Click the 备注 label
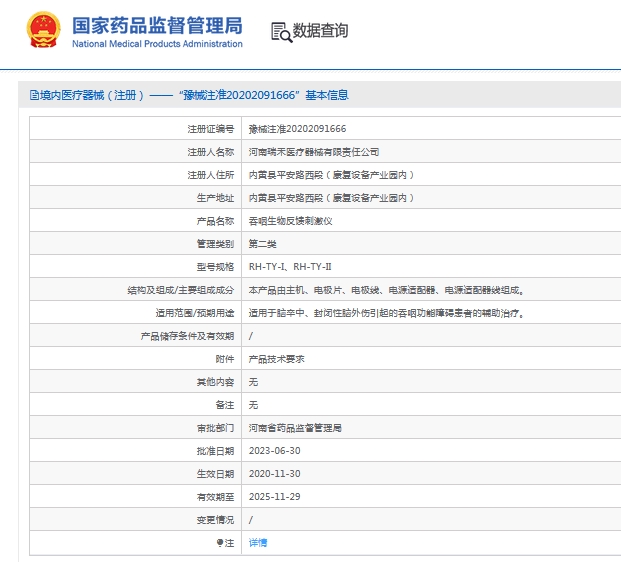The width and height of the screenshot is (621, 562). point(225,405)
